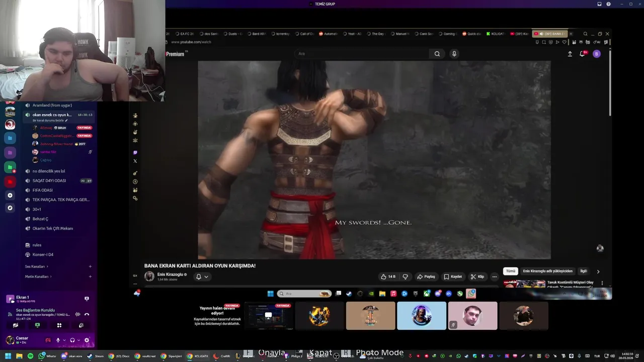Click the Enis Kirazoglu channel avatar
The image size is (644, 362).
[149, 277]
